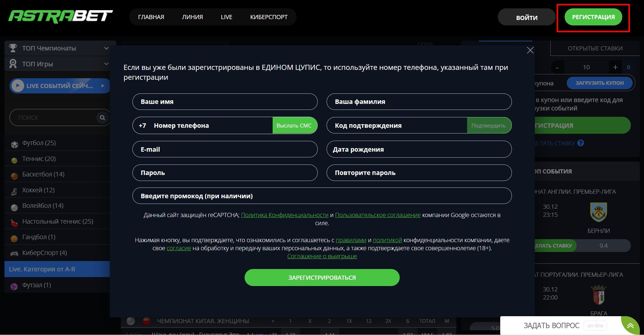Image resolution: width=644 pixels, height=335 pixels.
Task: Expand the ТОП Чемпионаты section
Action: (x=106, y=48)
